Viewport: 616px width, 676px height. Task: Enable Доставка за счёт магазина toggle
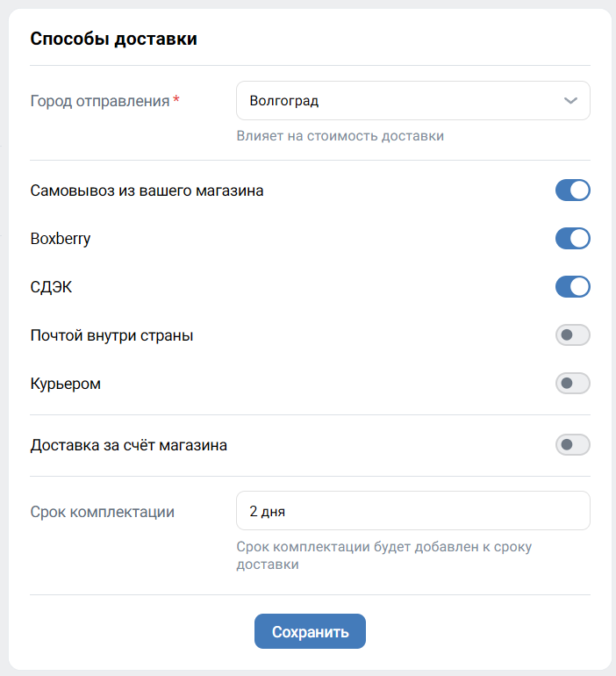pyautogui.click(x=572, y=445)
